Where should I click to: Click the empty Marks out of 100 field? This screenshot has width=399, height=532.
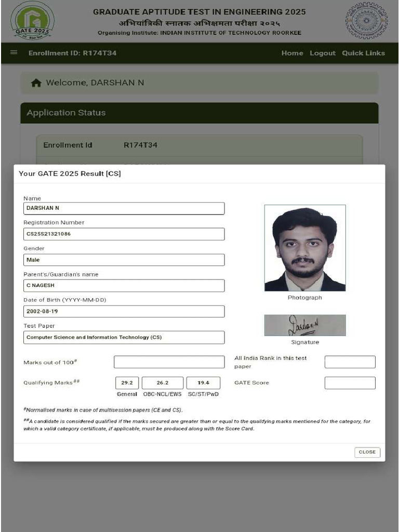[x=169, y=362]
